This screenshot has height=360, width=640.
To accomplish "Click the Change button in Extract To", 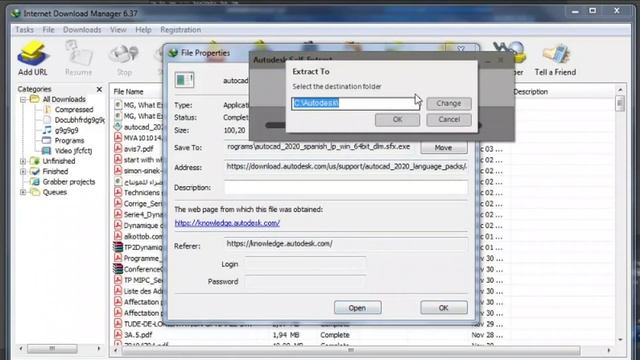I will point(449,103).
